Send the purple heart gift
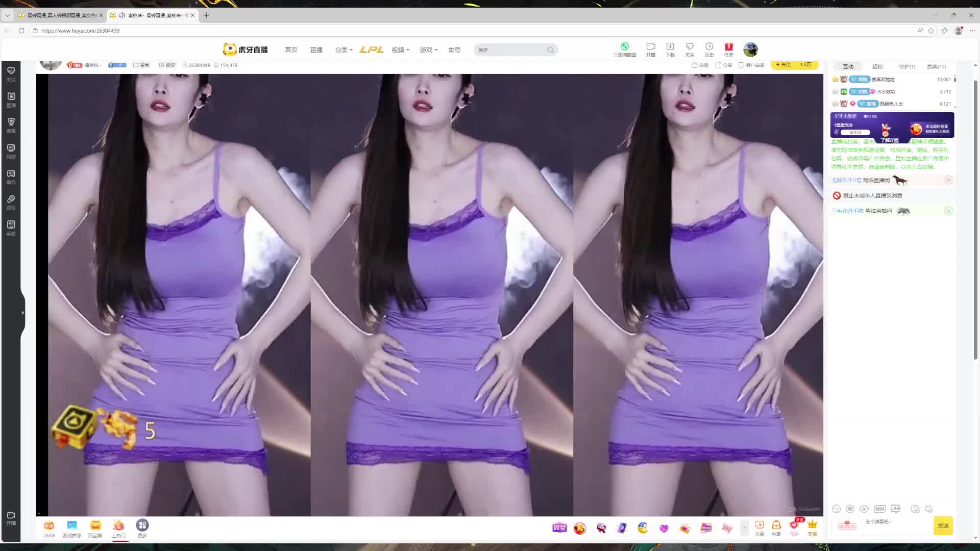The width and height of the screenshot is (980, 551). tap(664, 528)
